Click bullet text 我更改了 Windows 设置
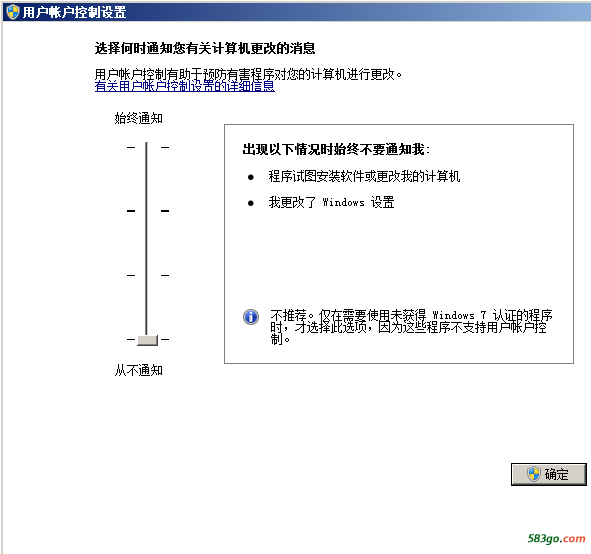This screenshot has height=554, width=591. coord(331,202)
